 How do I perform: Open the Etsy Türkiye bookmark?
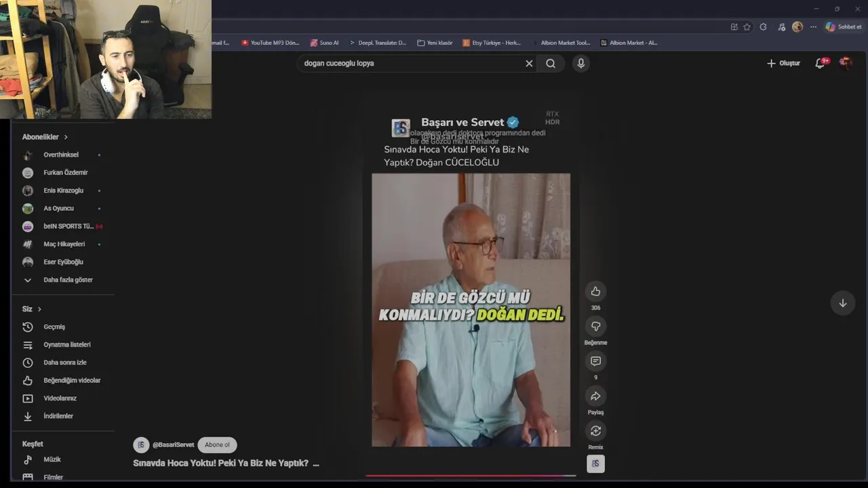[492, 43]
